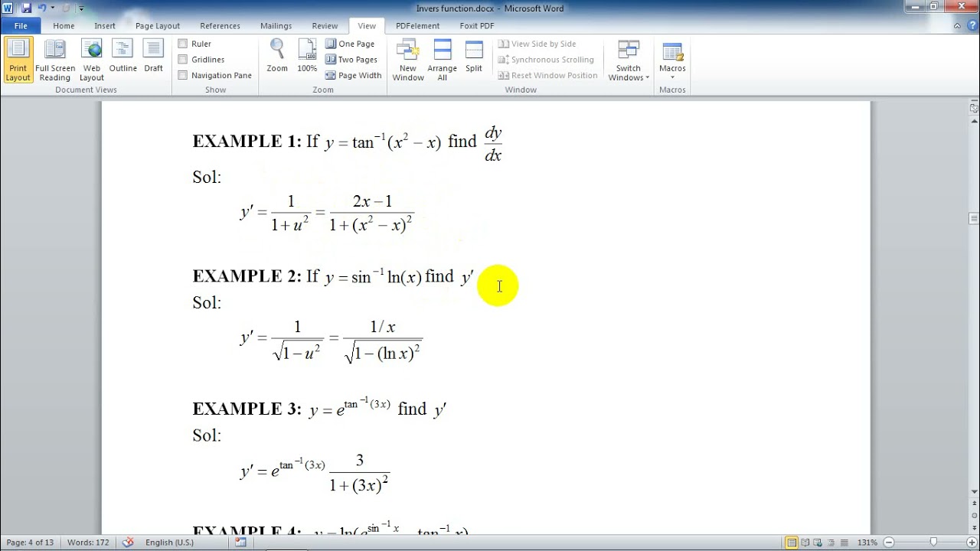Screen dimensions: 980x551
Task: Open the References tab
Action: pos(220,26)
